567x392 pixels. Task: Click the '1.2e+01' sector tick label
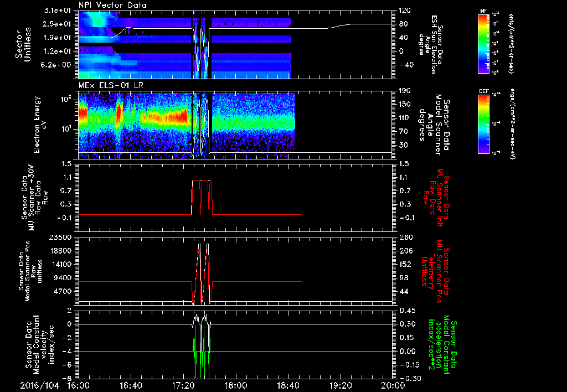pyautogui.click(x=58, y=51)
